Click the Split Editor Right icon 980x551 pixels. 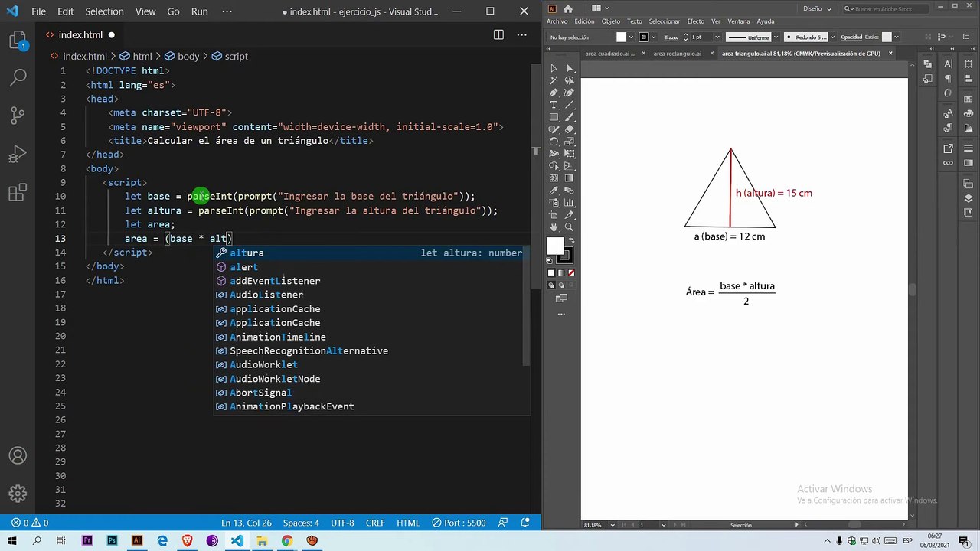click(x=498, y=34)
